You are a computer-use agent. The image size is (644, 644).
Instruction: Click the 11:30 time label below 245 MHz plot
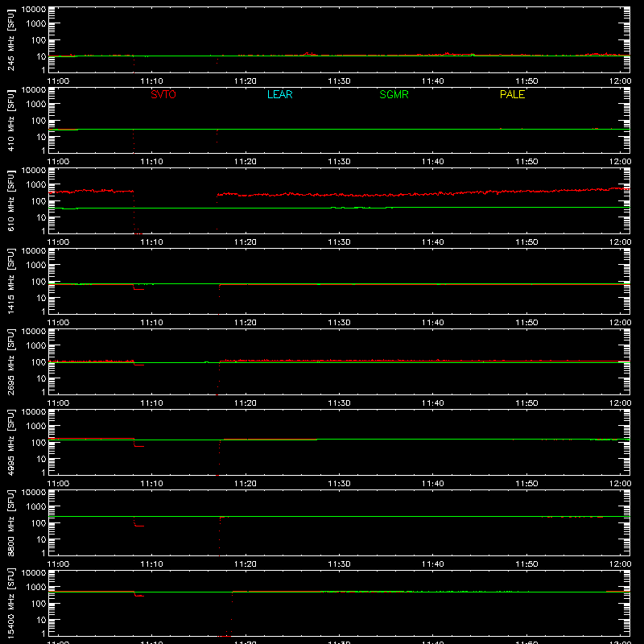(x=339, y=81)
